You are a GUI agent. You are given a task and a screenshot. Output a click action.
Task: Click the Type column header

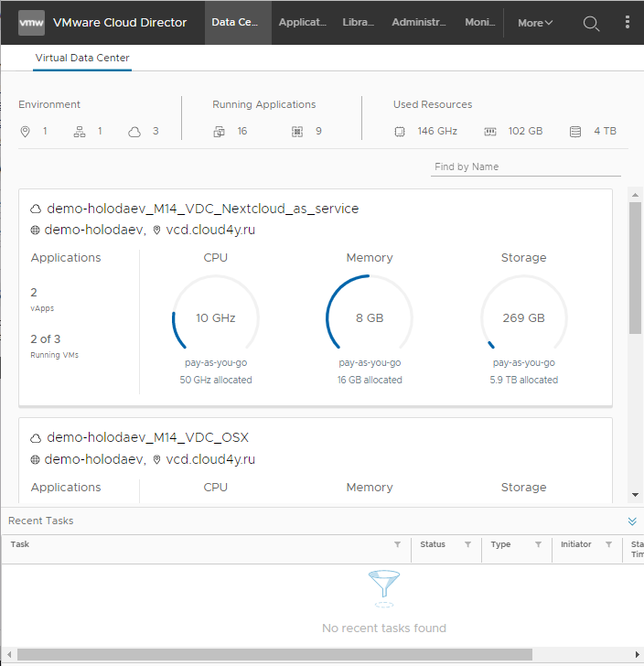click(500, 544)
